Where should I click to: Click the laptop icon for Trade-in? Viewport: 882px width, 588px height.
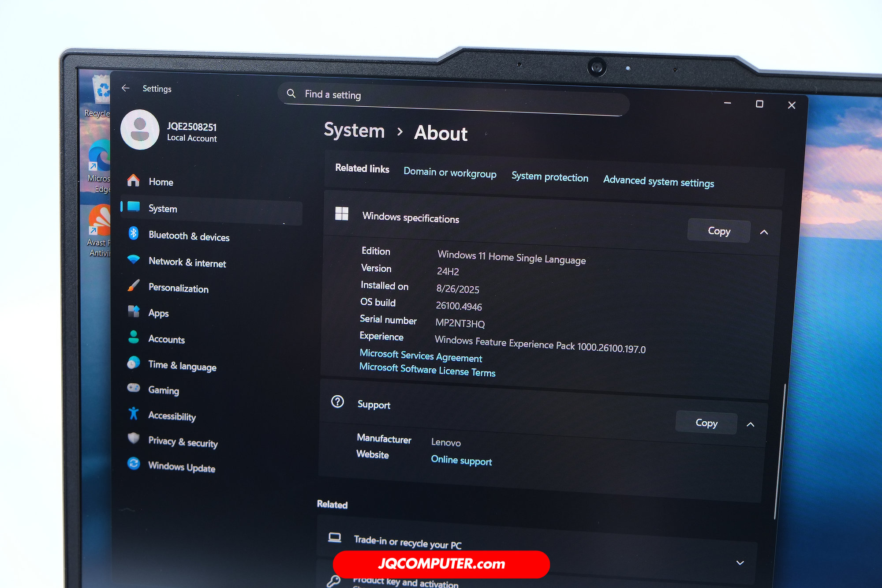pyautogui.click(x=335, y=537)
